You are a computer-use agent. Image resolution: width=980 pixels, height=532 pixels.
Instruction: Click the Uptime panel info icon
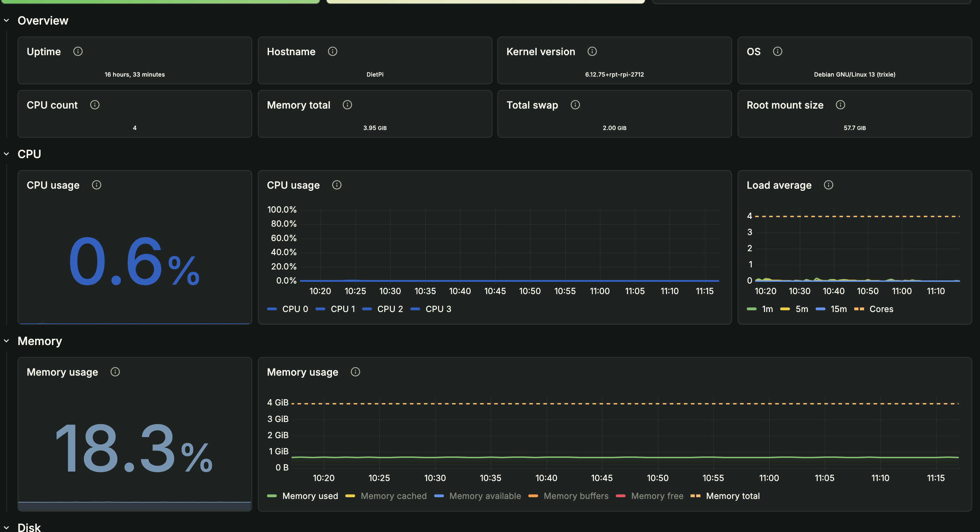(x=78, y=51)
